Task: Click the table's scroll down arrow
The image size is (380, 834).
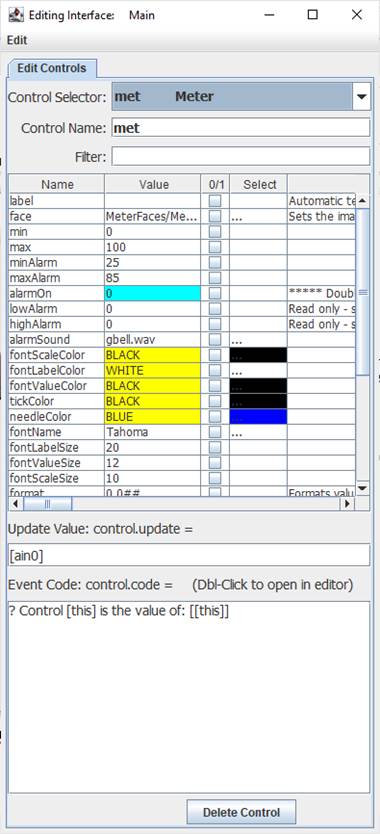Action: pyautogui.click(x=362, y=488)
